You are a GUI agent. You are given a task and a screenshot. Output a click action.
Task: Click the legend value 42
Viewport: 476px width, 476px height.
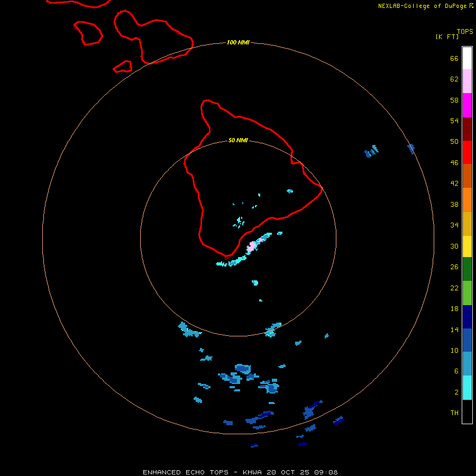tap(454, 183)
